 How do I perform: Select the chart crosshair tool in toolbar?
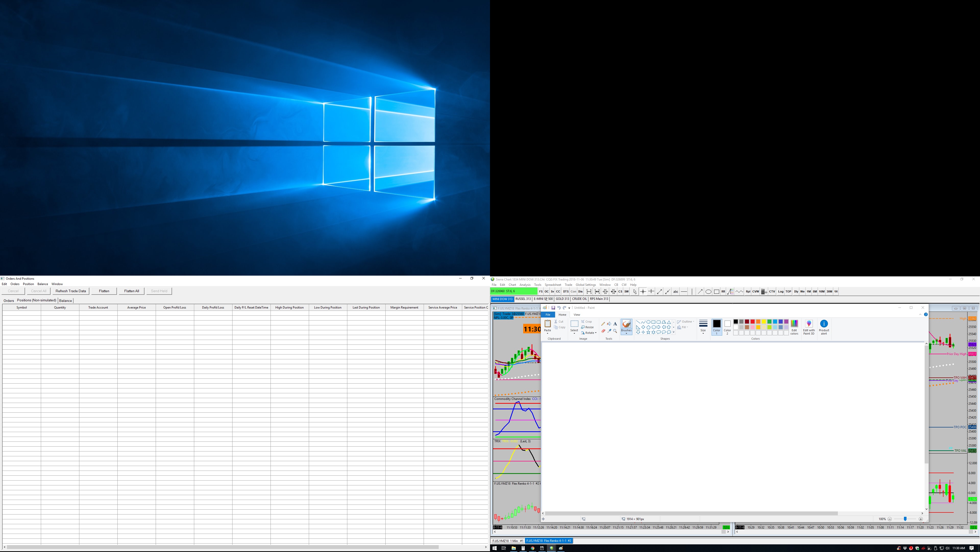pos(643,292)
